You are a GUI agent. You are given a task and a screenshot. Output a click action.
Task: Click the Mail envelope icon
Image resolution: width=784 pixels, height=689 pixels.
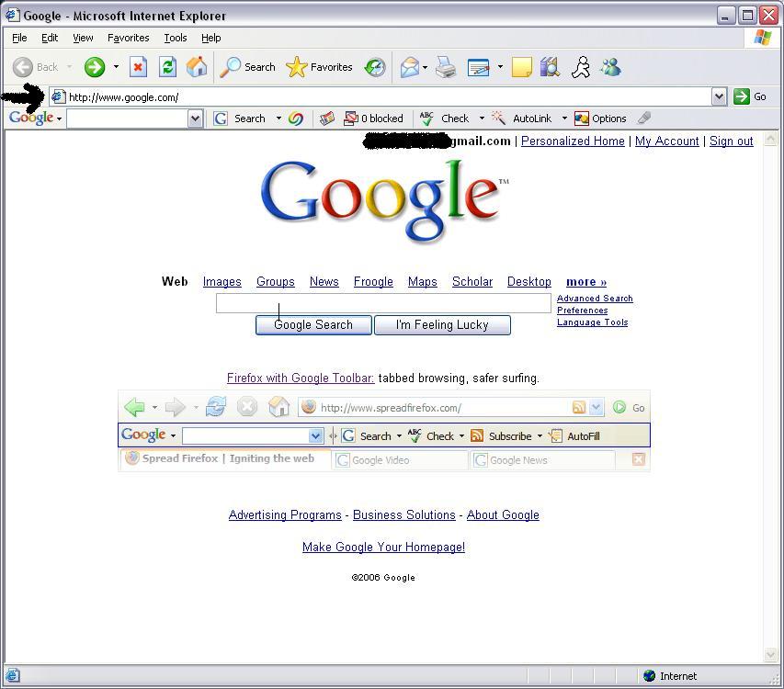[410, 67]
